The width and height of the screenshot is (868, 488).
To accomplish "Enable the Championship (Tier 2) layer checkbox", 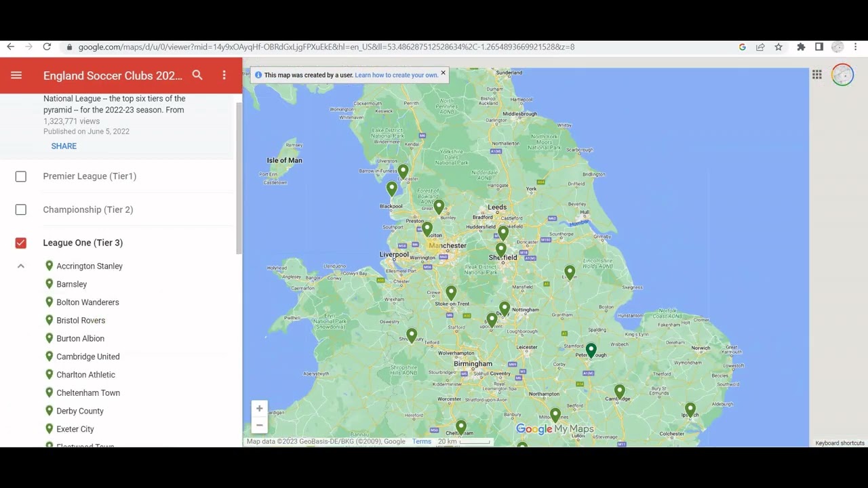I will coord(21,209).
